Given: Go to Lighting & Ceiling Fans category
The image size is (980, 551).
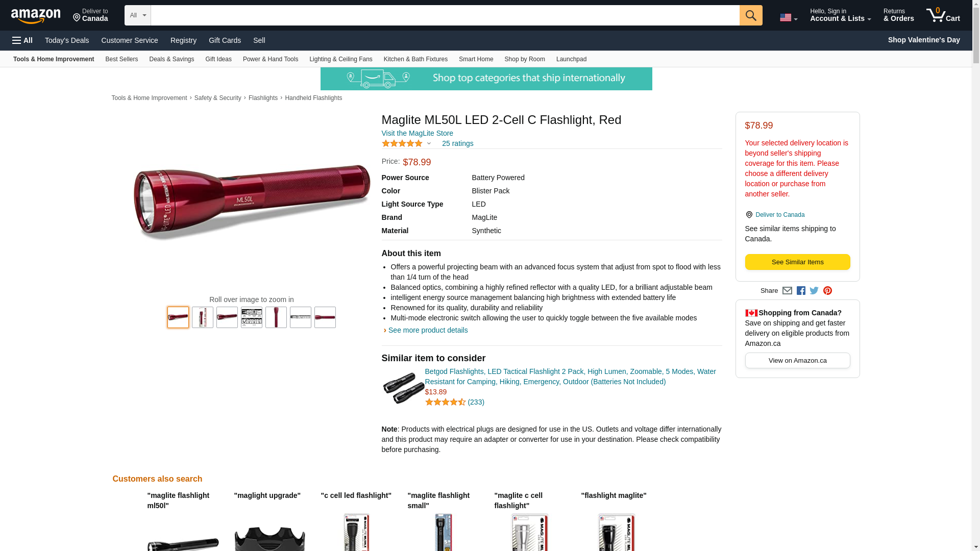Looking at the screenshot, I should [x=340, y=59].
